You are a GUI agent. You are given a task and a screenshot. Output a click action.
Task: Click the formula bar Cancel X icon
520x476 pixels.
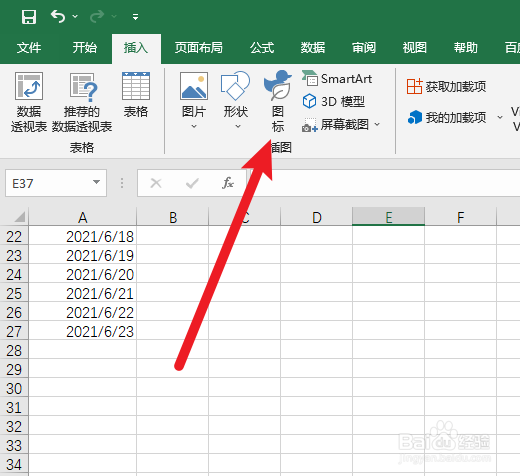tap(156, 183)
